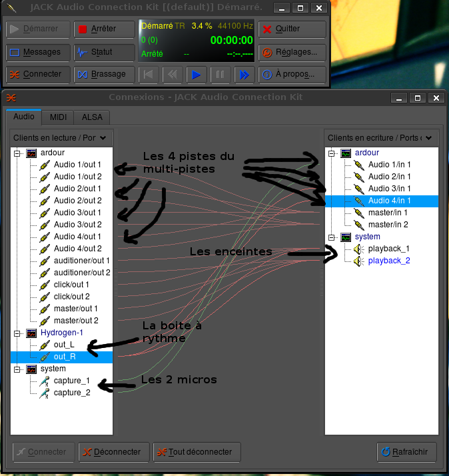Viewport: 449px width, 476px height.
Task: Click the system client icon in the writable list
Action: (x=346, y=237)
